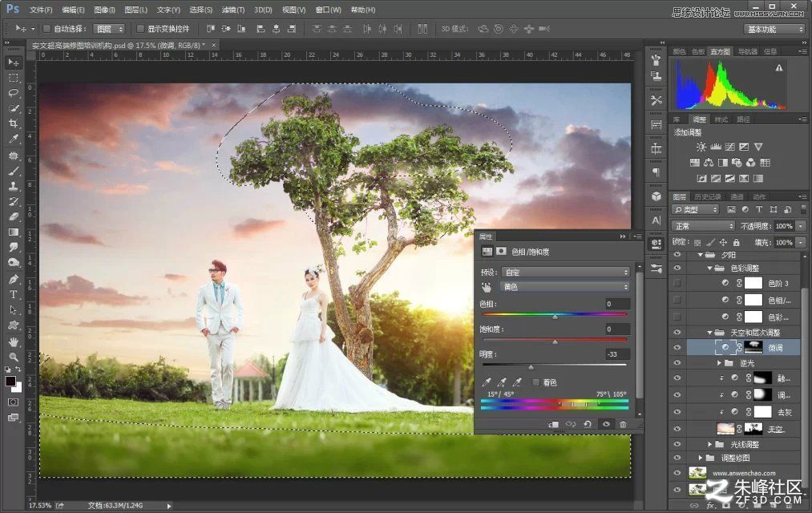Select the Quick Selection tool
The image size is (812, 513).
[x=13, y=109]
